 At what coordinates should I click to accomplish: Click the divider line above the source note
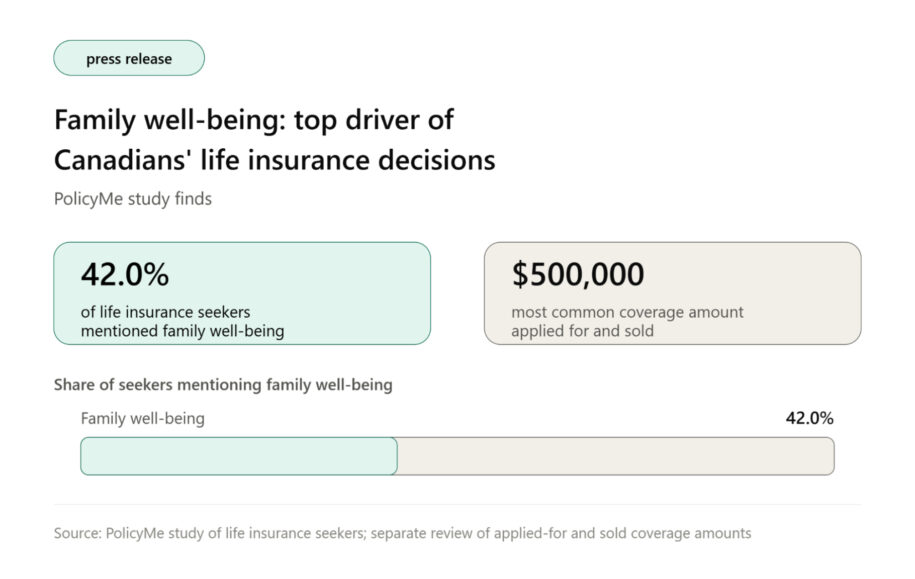458,505
